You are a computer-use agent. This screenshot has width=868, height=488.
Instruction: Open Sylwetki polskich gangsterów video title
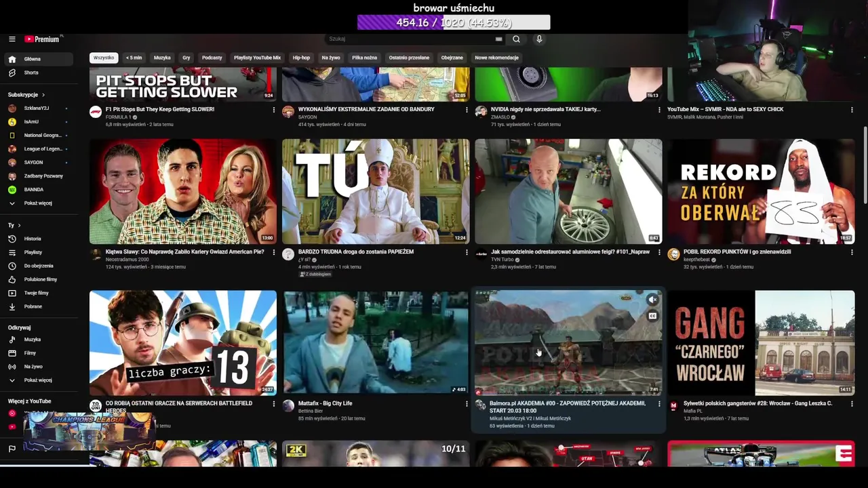click(757, 403)
